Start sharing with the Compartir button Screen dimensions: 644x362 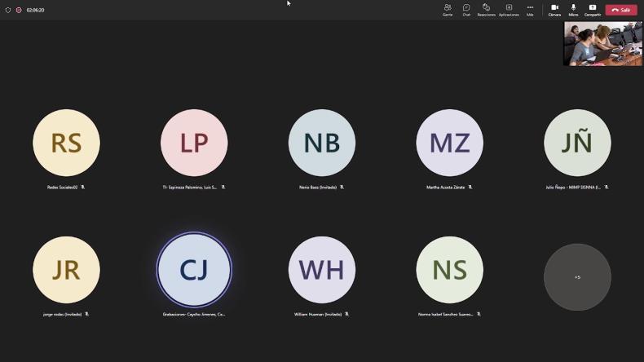click(x=593, y=10)
